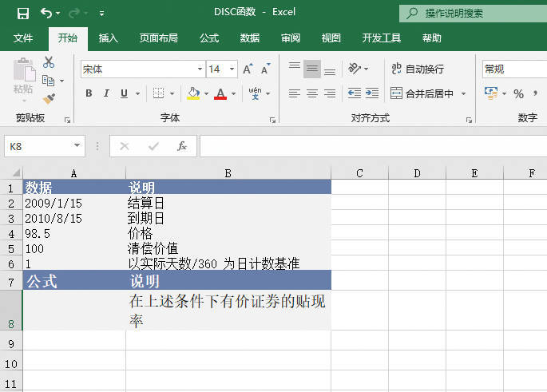Viewport: 547px width, 392px height.
Task: Open the Name Box dropdown arrow
Action: [x=77, y=146]
